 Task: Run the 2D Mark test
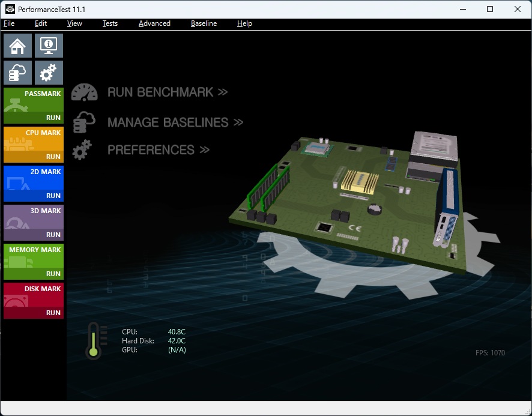[34, 184]
